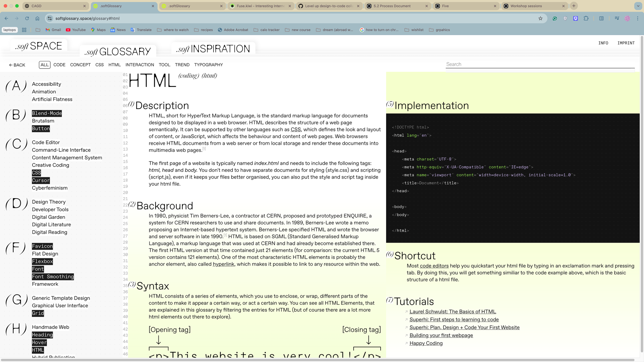Toggle the CSS category filter
The height and width of the screenshot is (362, 644).
click(99, 65)
